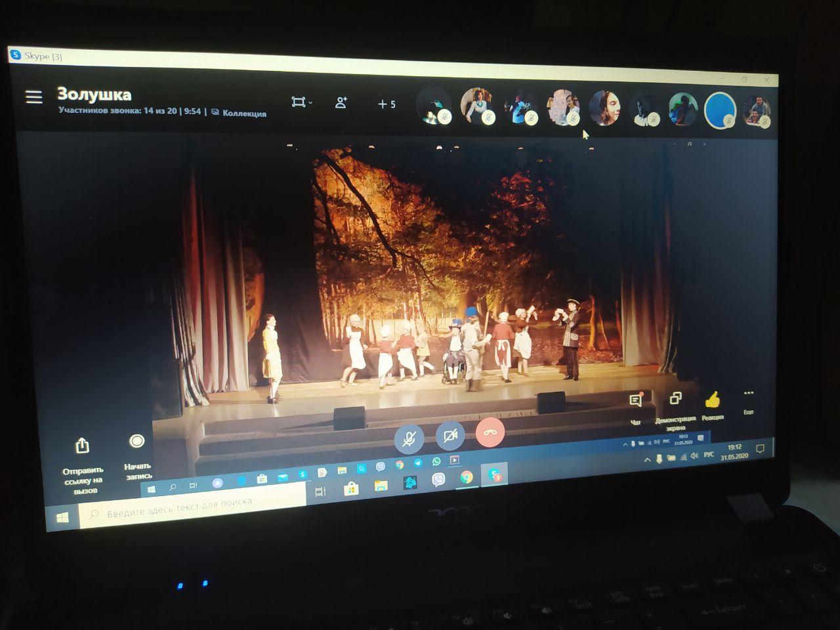Send a Реакция thumbs-up reaction
Screen dimensions: 840x630
pos(713,401)
